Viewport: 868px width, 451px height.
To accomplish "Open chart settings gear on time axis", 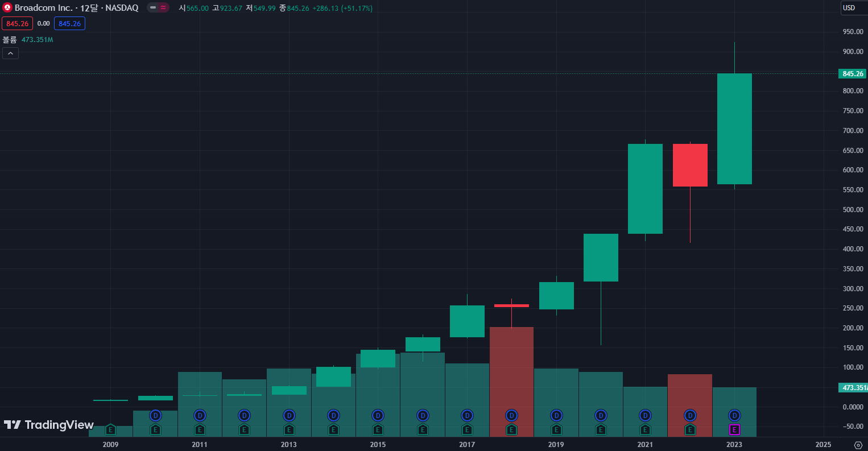I will point(858,445).
